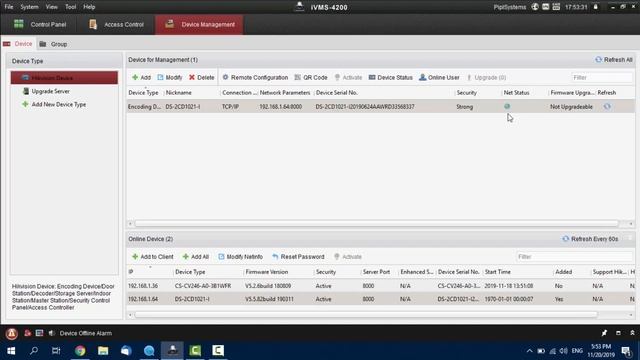Image resolution: width=640 pixels, height=360 pixels.
Task: Open the Device sub-tab
Action: tap(18, 44)
